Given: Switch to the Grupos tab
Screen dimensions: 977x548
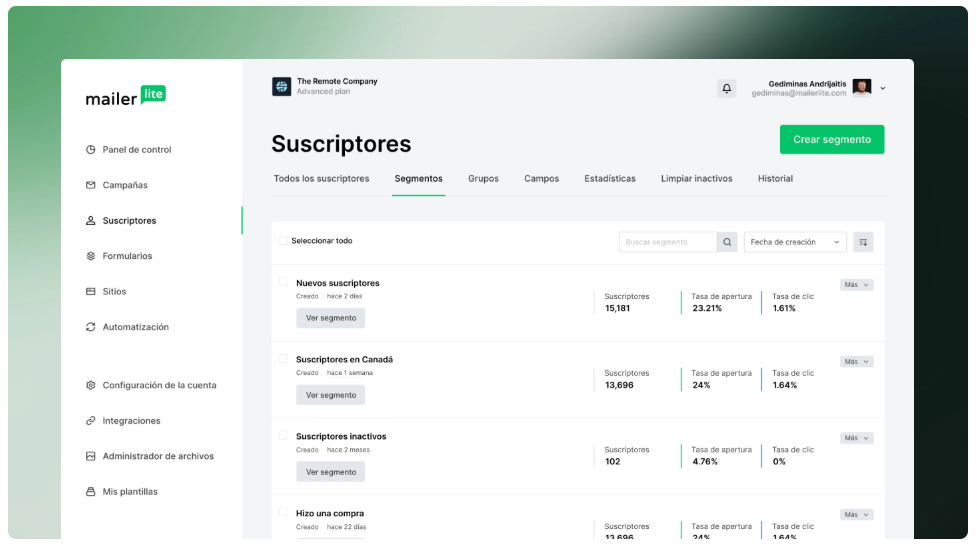Looking at the screenshot, I should [x=483, y=179].
